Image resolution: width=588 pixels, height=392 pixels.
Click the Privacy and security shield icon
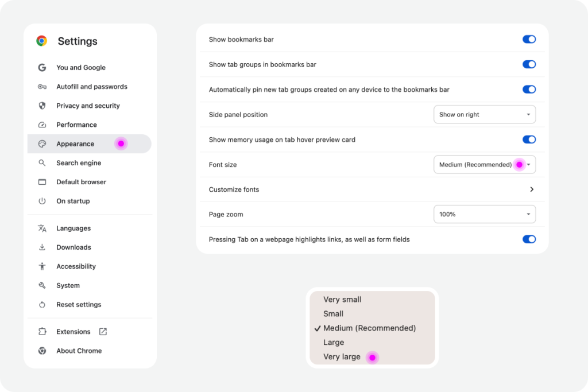(42, 106)
